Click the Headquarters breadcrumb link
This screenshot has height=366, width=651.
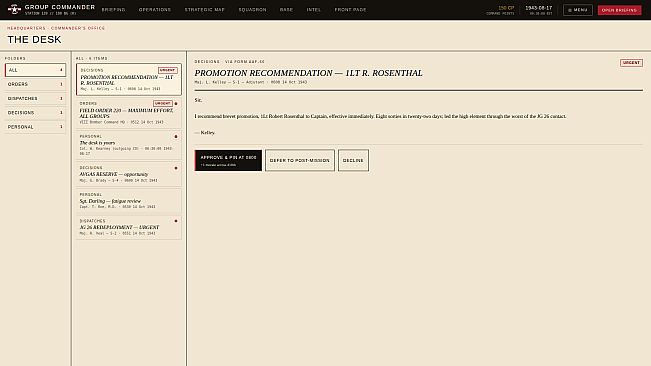pyautogui.click(x=26, y=28)
